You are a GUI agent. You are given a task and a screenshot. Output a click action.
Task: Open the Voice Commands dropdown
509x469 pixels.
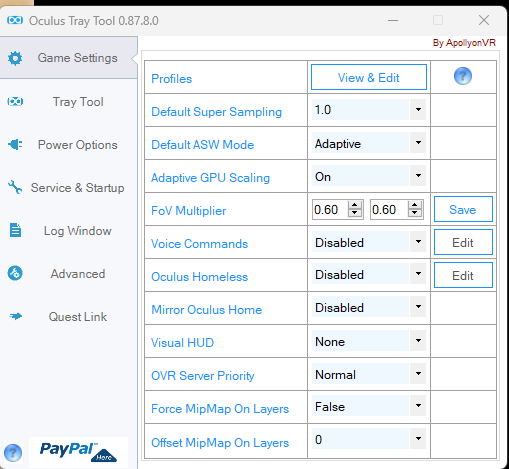pos(418,241)
